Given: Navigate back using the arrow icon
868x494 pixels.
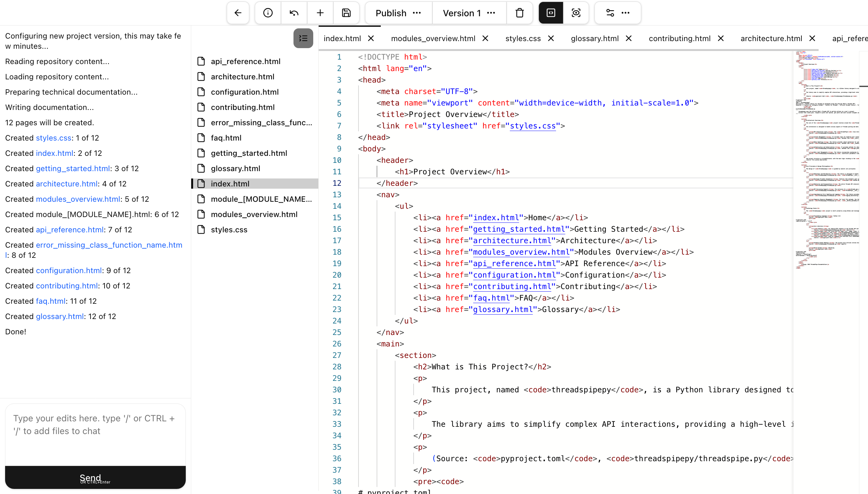Looking at the screenshot, I should 237,12.
